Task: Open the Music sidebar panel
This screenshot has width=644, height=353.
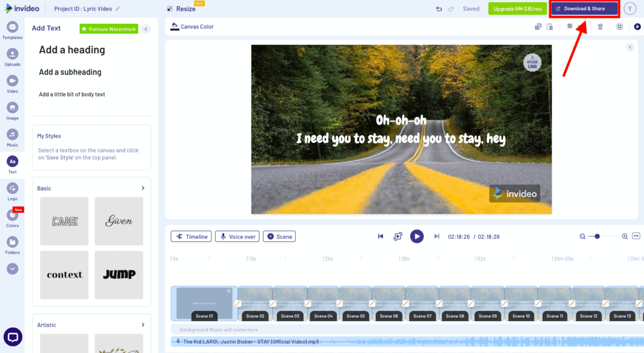Action: (12, 138)
